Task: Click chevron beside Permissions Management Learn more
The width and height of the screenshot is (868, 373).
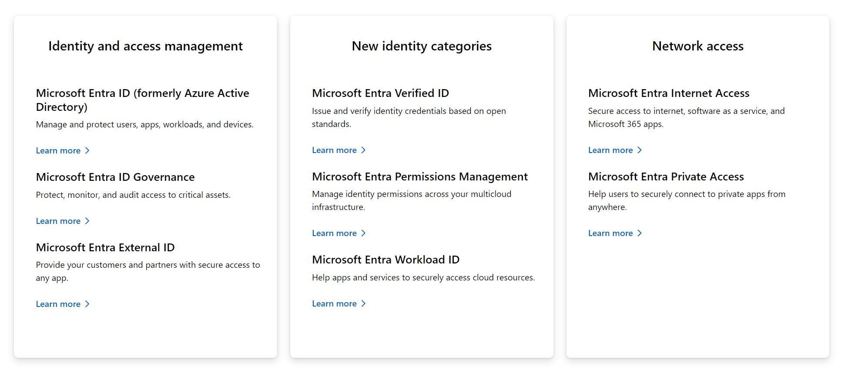Action: 363,233
